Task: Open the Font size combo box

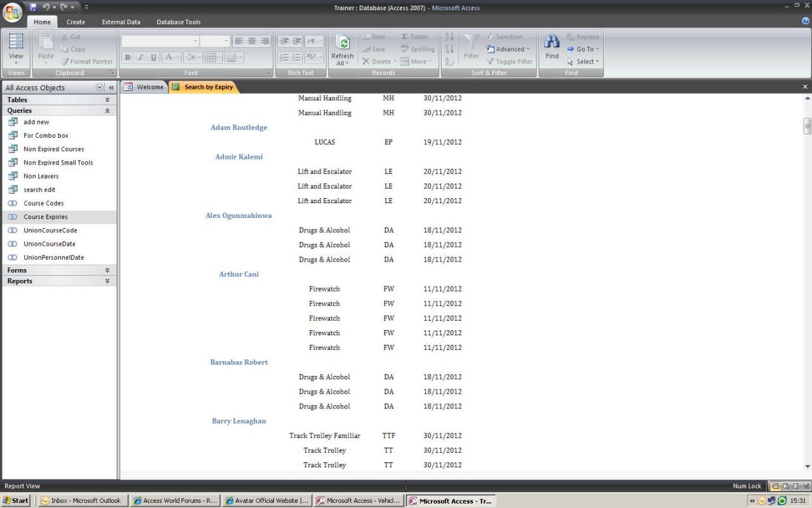Action: [x=215, y=41]
